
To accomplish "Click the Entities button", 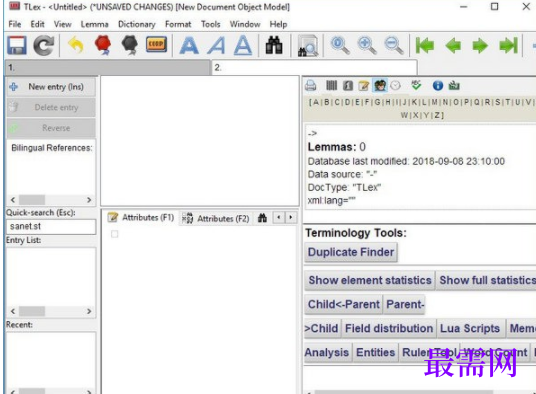I will tap(375, 352).
